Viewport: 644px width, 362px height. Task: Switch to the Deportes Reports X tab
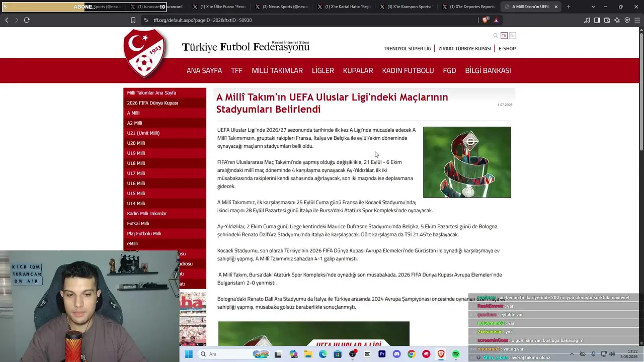(x=468, y=7)
